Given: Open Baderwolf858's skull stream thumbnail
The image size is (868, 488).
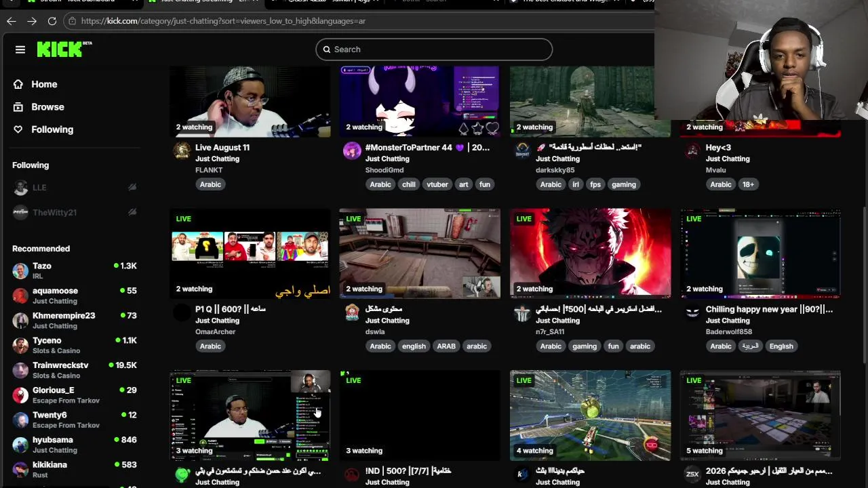Looking at the screenshot, I should point(760,253).
